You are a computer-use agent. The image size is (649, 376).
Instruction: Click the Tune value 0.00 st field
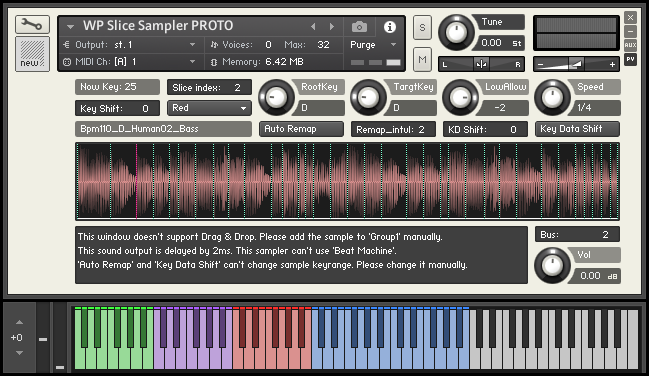(500, 43)
